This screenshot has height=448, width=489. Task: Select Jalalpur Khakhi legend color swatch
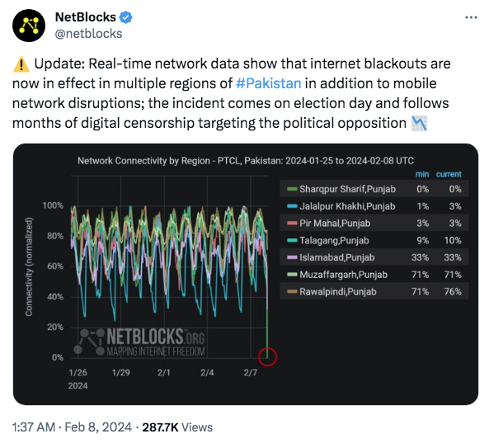[x=292, y=206]
